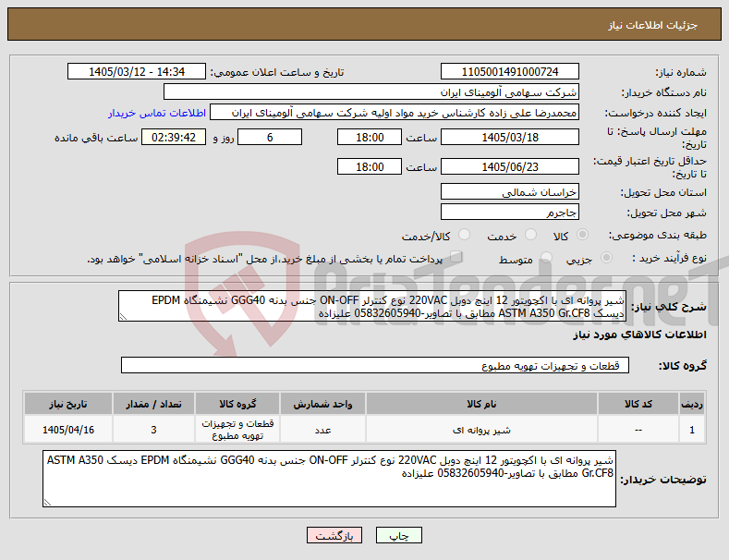
Task: Click the row number cell 1
Action: click(x=692, y=430)
